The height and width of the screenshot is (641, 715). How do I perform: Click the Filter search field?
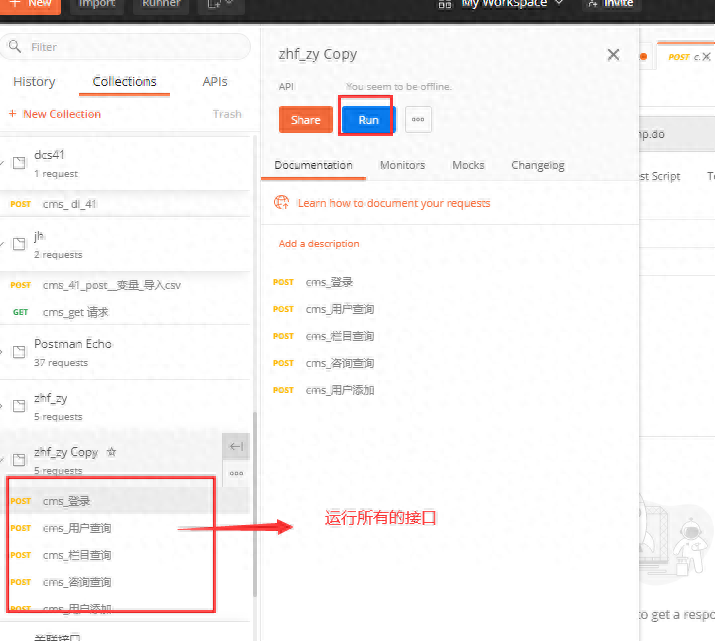point(125,47)
